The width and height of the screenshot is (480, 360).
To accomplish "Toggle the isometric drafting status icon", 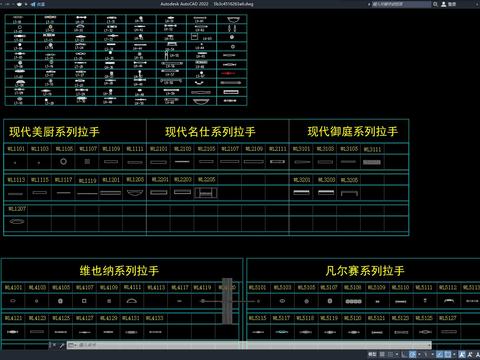I will pos(425,354).
